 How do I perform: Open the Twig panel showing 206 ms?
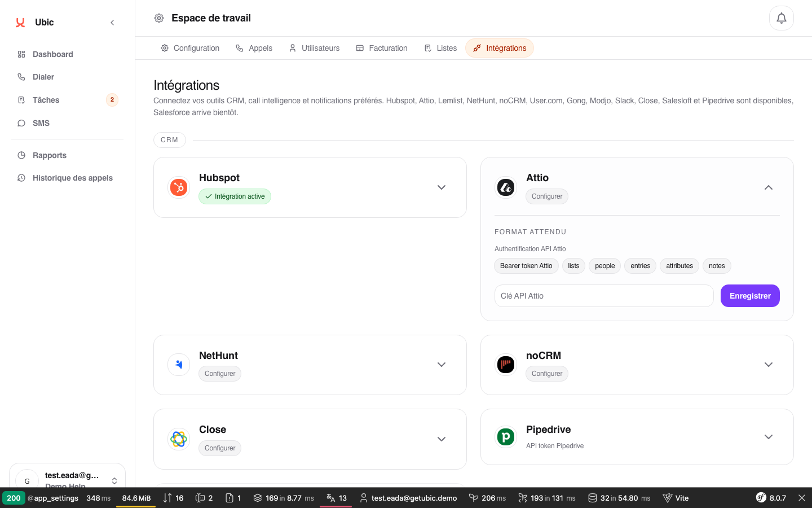click(x=487, y=498)
